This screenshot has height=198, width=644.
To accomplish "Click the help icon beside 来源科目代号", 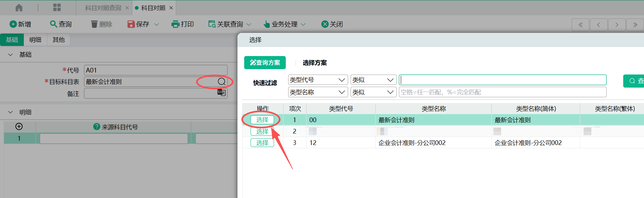I will tap(97, 127).
